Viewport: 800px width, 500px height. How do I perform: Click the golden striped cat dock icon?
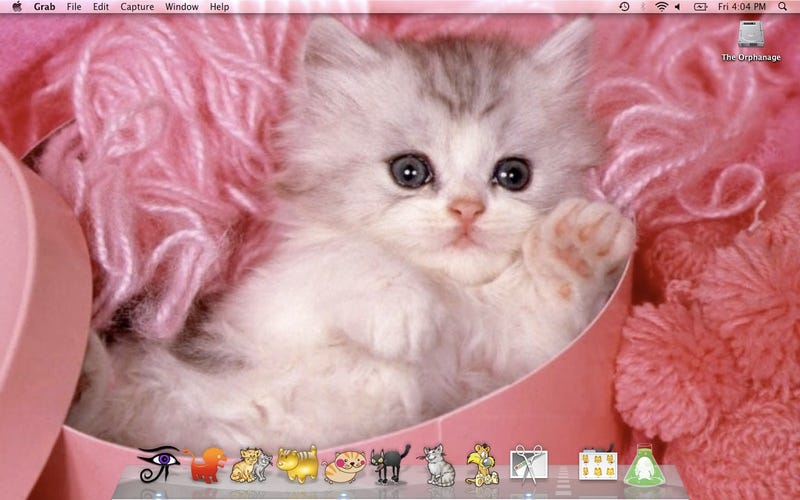click(297, 464)
